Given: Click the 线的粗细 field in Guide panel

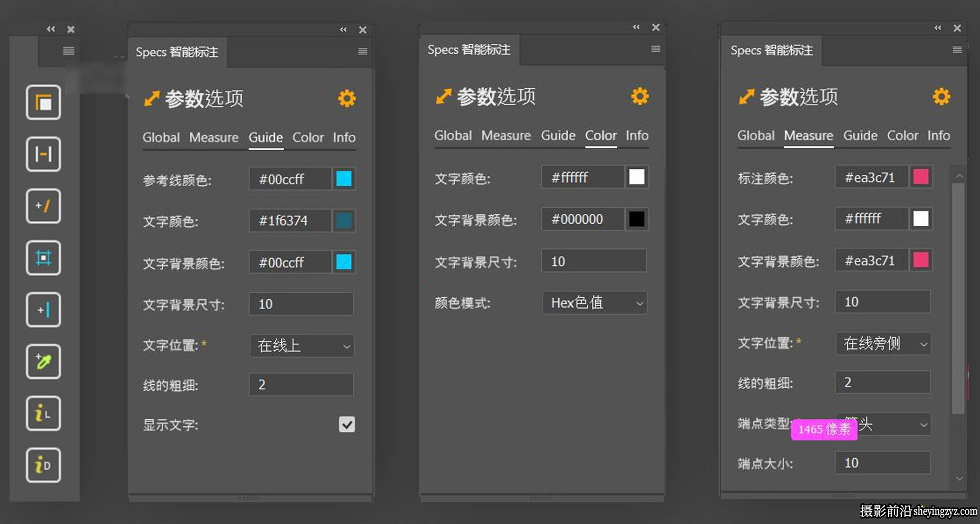Looking at the screenshot, I should click(301, 384).
